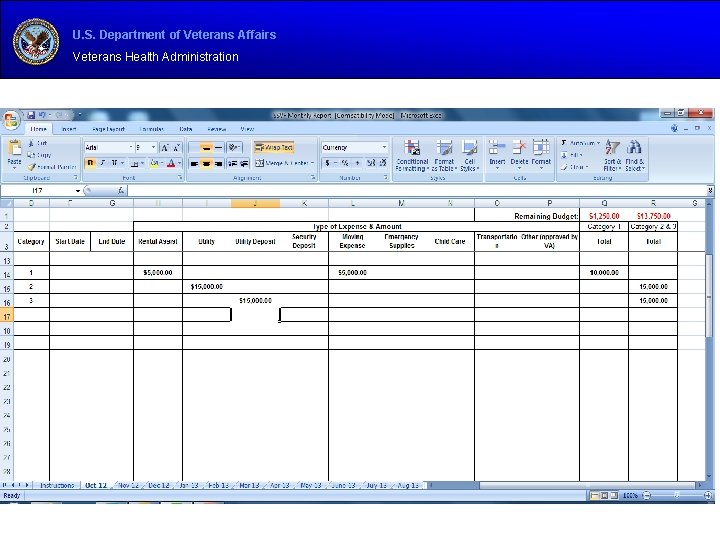Decrease font size with Shrink Font
This screenshot has width=720, height=540.
pyautogui.click(x=176, y=147)
